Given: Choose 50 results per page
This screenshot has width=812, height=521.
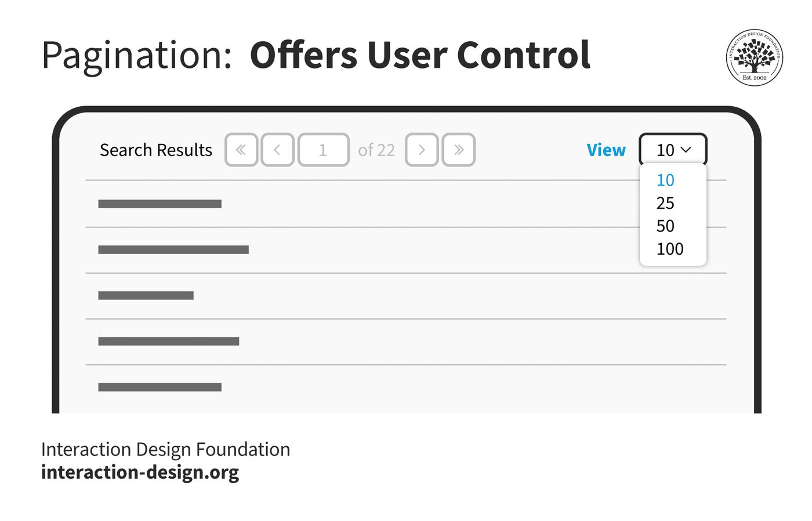Looking at the screenshot, I should [665, 226].
